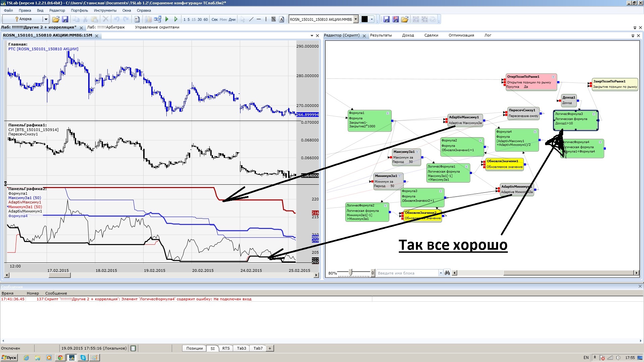Click the Позиции button in status bar
This screenshot has height=362, width=644.
pyautogui.click(x=195, y=348)
